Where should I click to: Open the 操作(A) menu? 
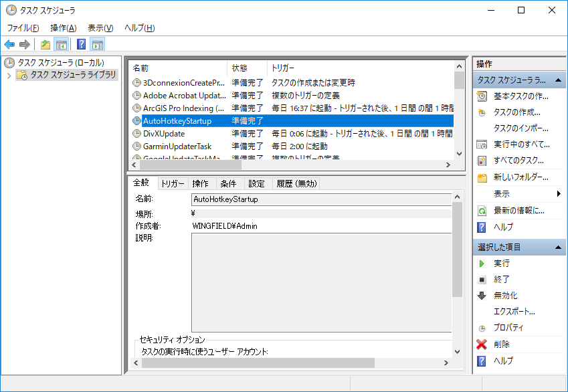point(63,28)
